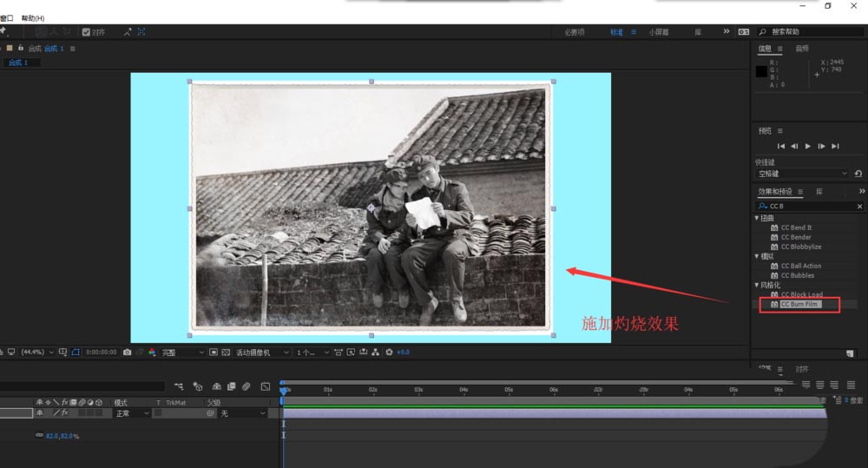Open the graph editor icon
Viewport: 868px width, 468px height.
[266, 386]
